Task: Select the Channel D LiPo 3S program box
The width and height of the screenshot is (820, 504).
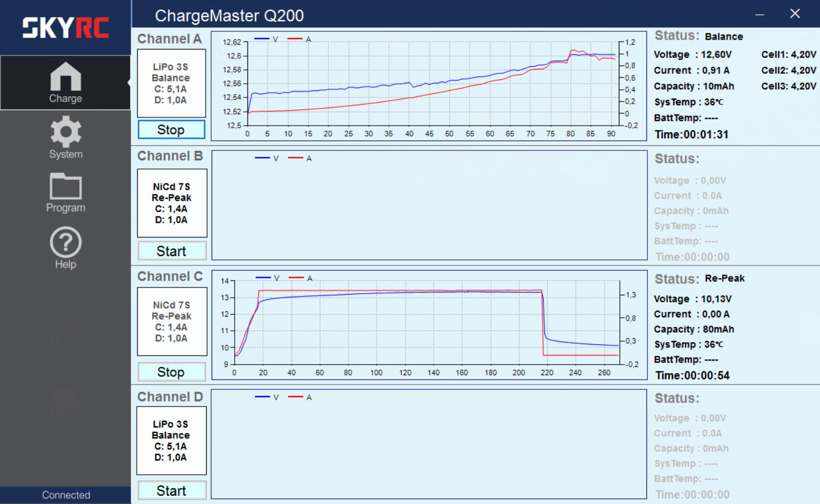Action: coord(171,441)
